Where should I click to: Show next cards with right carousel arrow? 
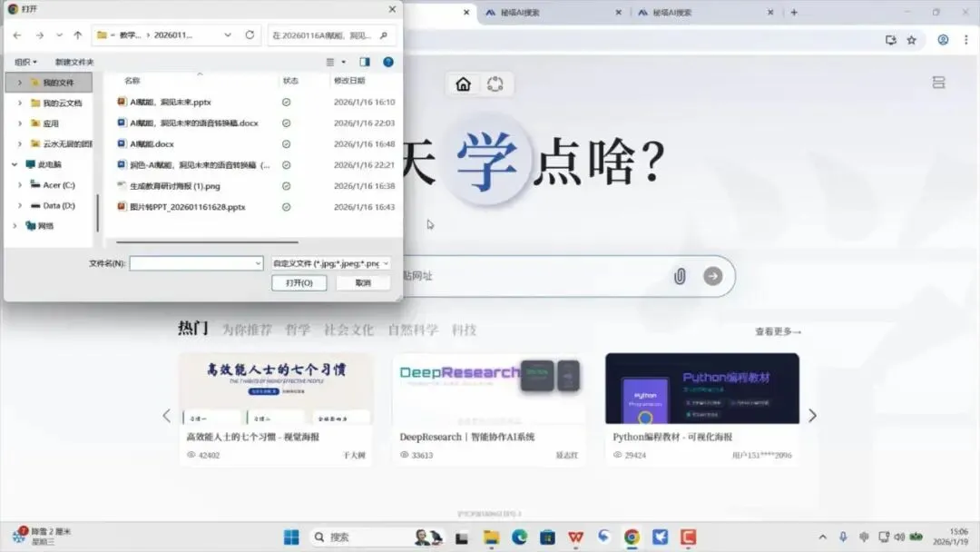(812, 416)
